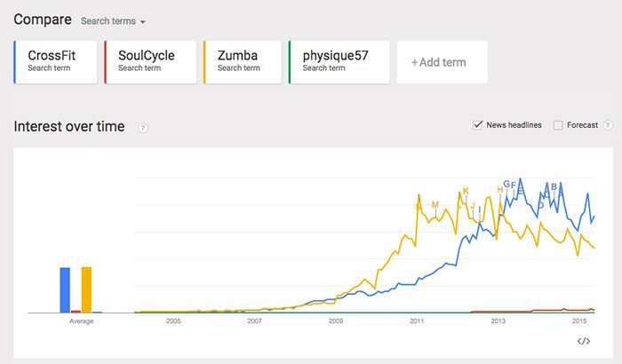Click the Compare heading
The width and height of the screenshot is (622, 364).
43,19
